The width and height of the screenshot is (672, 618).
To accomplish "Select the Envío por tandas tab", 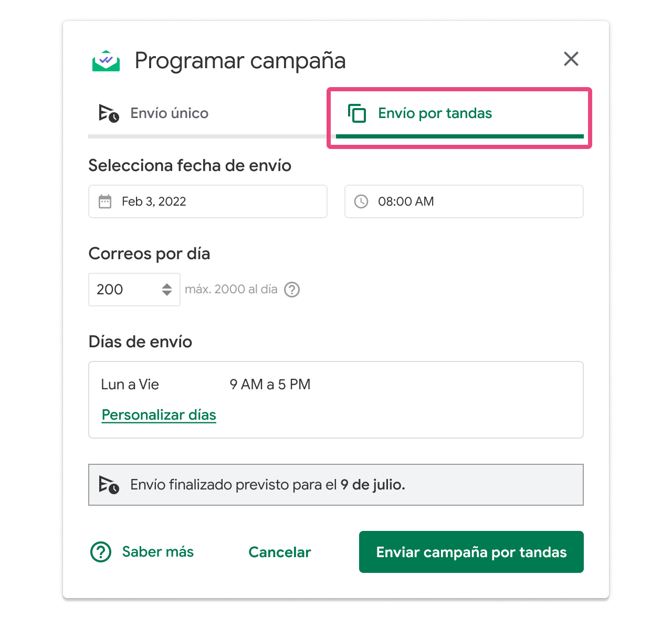I will 435,113.
